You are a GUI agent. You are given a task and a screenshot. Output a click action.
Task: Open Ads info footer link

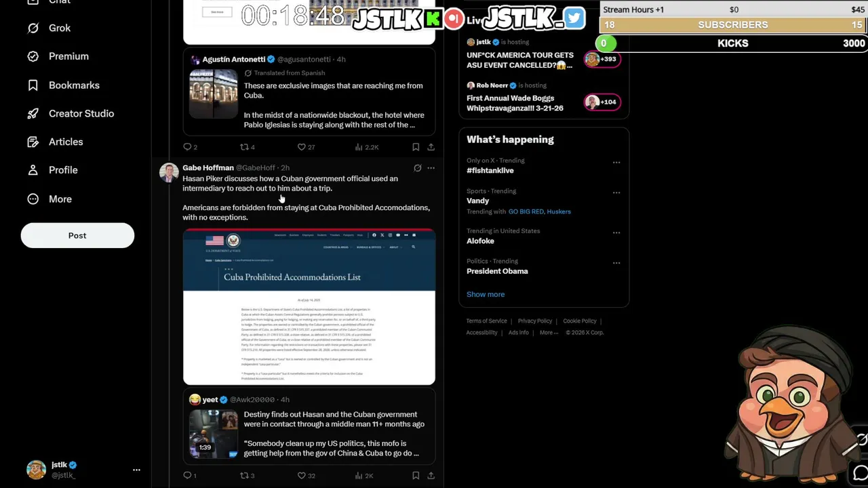point(519,333)
